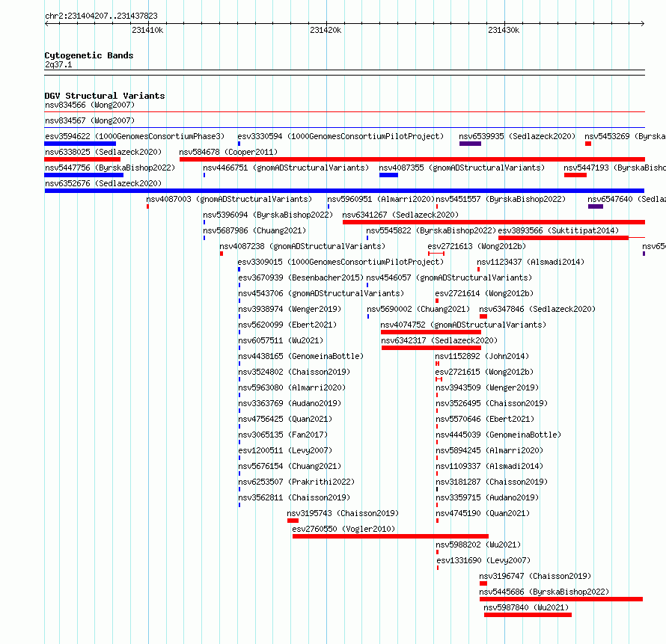Click nsv3562811 (Chaisson2019) label
This screenshot has width=666, height=644.
click(294, 497)
